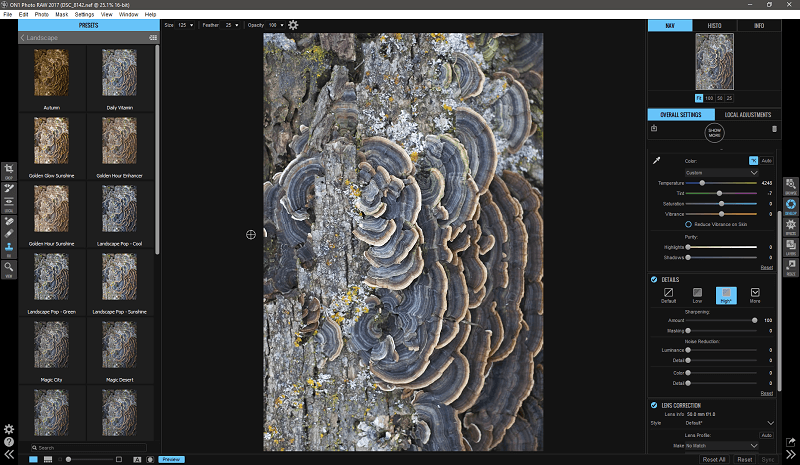The image size is (800, 465).
Task: Pick the white balance eyedropper tool
Action: 656,160
